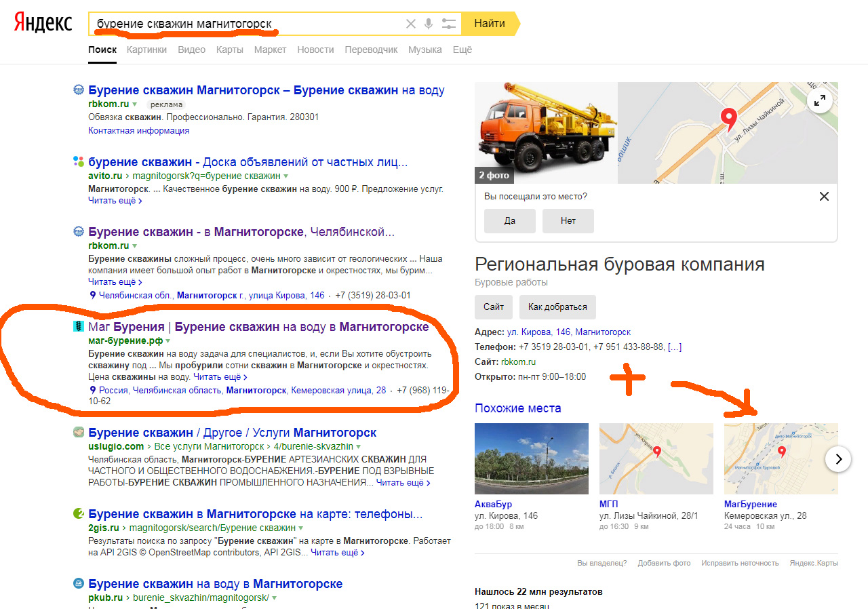Screen dimensions: 868x609
Task: Open dropdown arrow after uslugio.com URL
Action: [358, 447]
